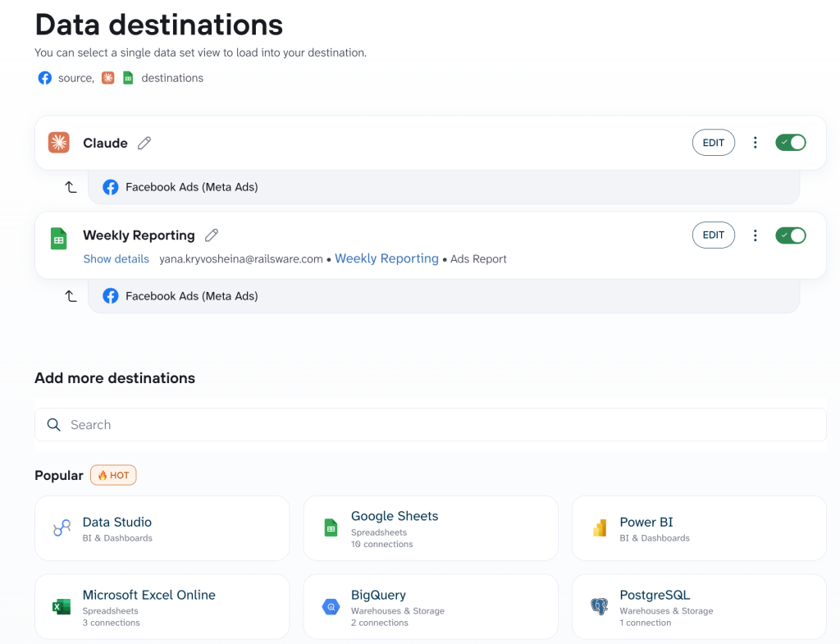840x644 pixels.
Task: Click EDIT button for Claude destination
Action: pos(714,143)
